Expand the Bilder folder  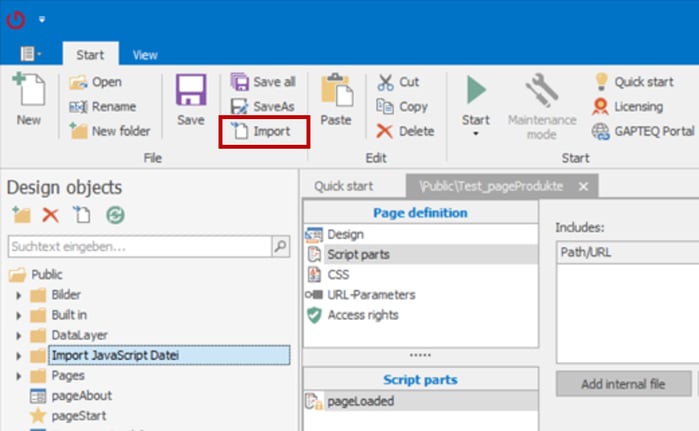point(19,295)
